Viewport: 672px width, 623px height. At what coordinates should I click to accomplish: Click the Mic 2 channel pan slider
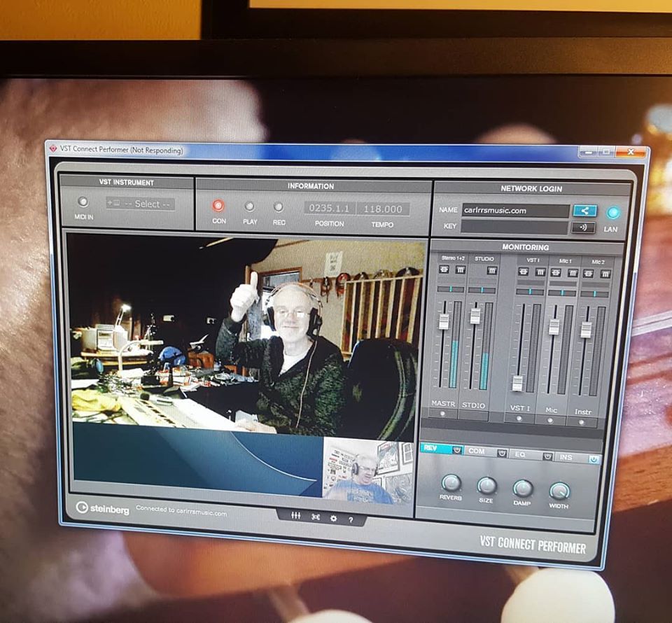coord(594,294)
